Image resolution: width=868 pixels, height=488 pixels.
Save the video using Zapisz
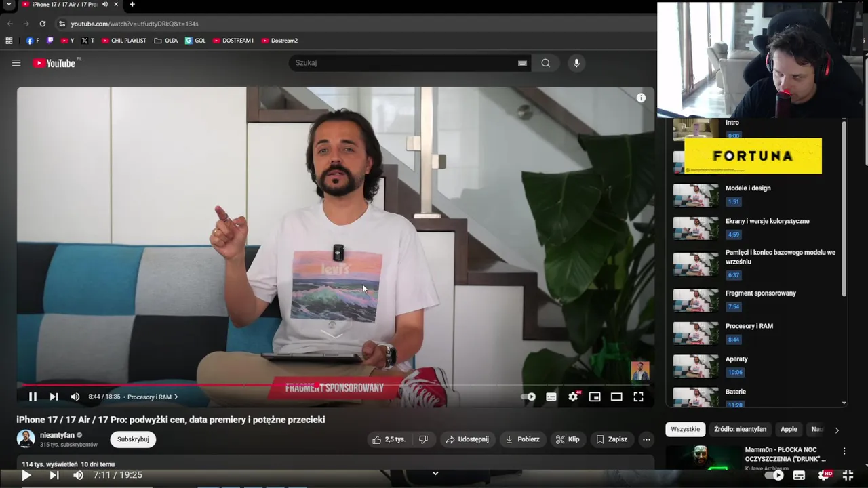pos(612,439)
